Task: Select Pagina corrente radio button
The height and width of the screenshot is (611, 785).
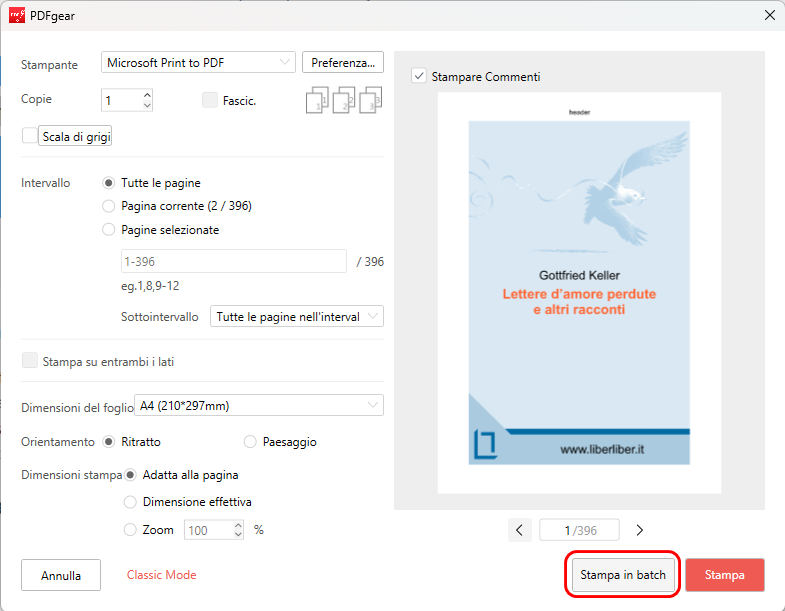Action: coord(109,206)
